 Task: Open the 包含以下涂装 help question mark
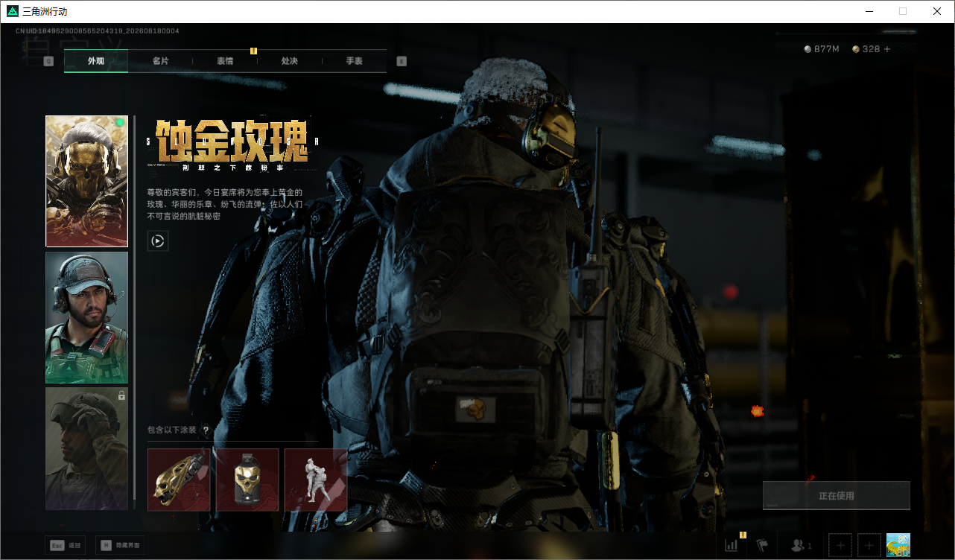pos(206,430)
